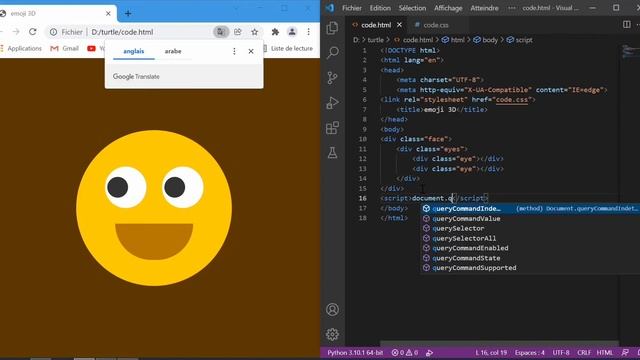Image resolution: width=640 pixels, height=360 pixels.
Task: Click the editor horizontal scrollbar
Action: 499,344
